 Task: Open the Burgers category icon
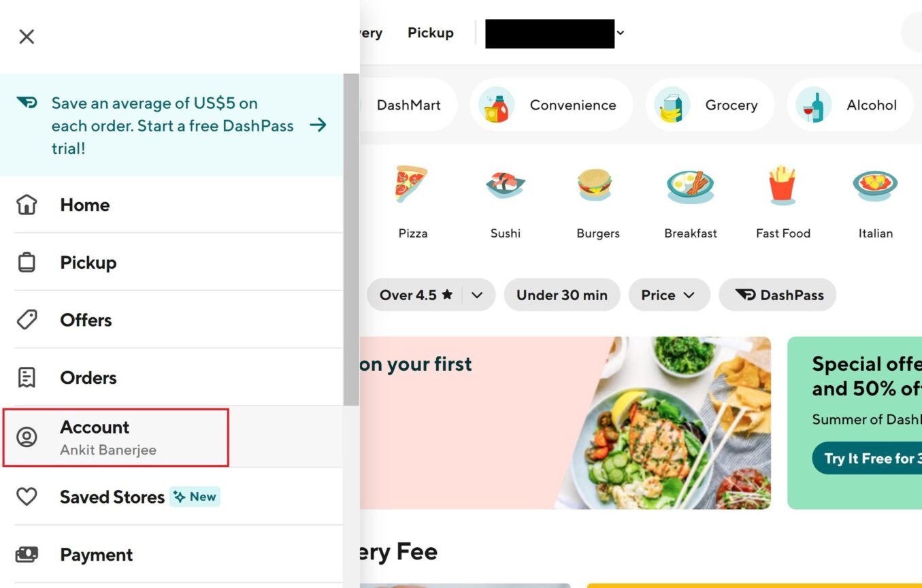[x=597, y=186]
